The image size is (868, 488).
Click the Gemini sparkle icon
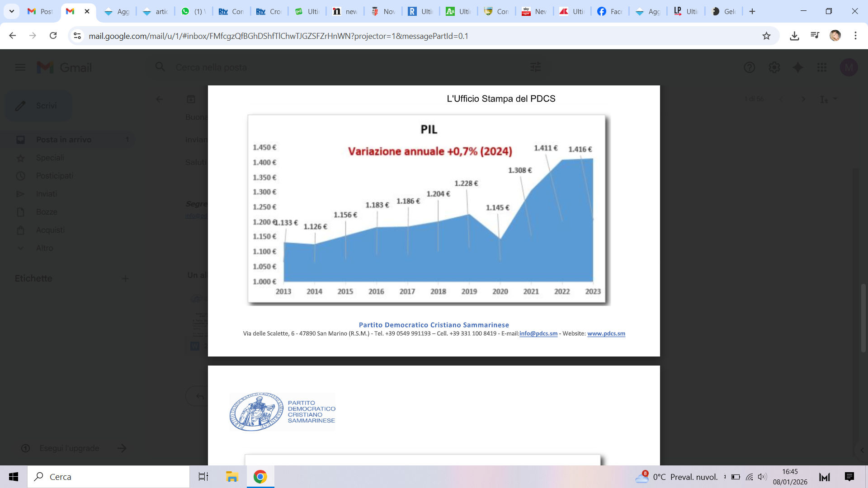click(x=798, y=67)
